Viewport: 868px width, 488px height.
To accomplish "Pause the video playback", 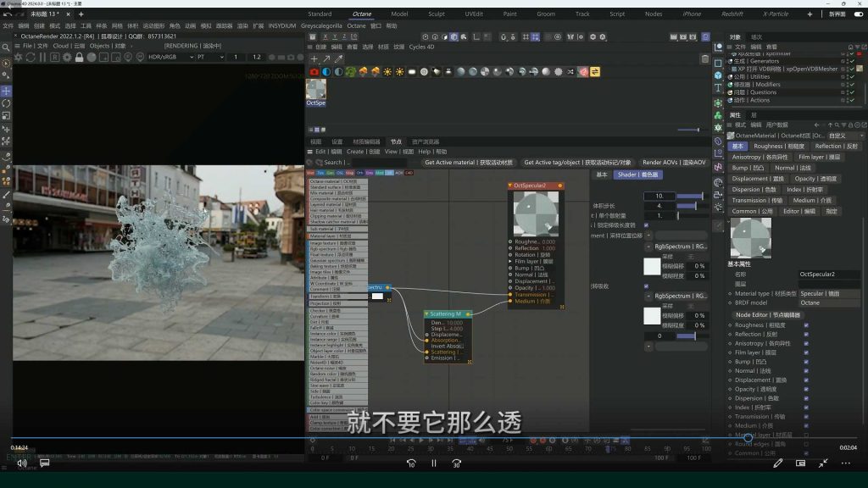I will pyautogui.click(x=433, y=463).
